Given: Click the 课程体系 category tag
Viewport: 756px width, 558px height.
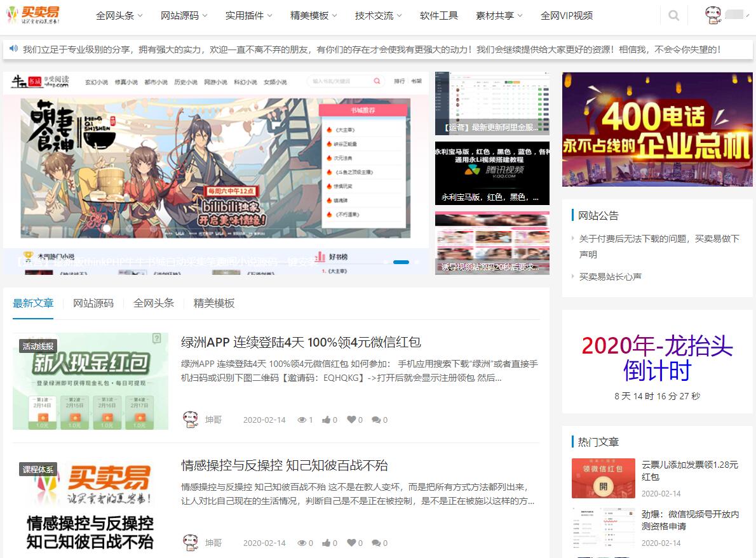Looking at the screenshot, I should [x=38, y=469].
